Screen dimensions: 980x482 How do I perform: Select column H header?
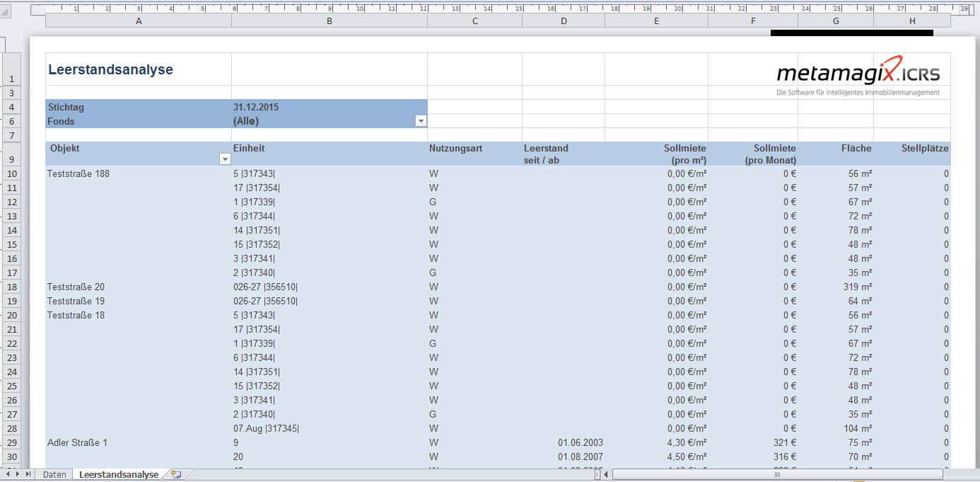[912, 21]
